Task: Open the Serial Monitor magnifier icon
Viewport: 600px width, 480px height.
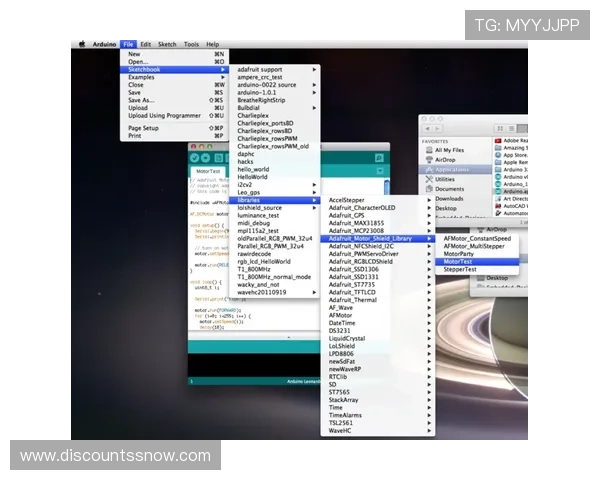Action: [x=379, y=158]
